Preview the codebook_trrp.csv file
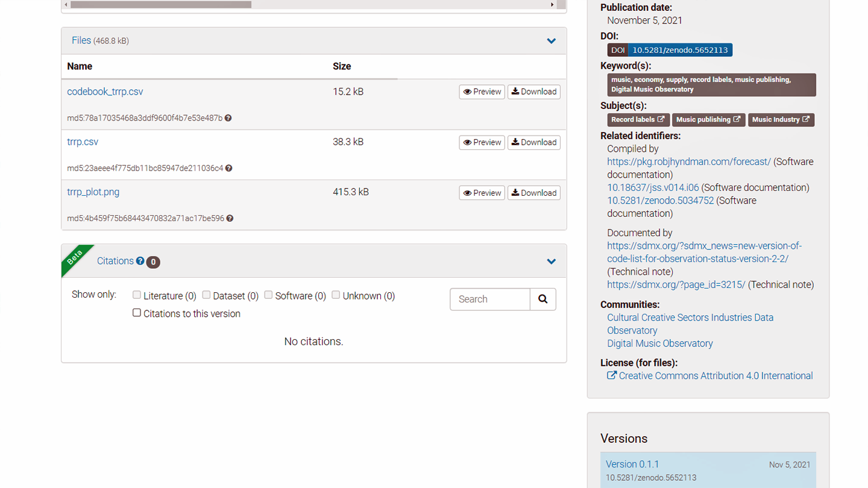868x488 pixels. tap(481, 92)
